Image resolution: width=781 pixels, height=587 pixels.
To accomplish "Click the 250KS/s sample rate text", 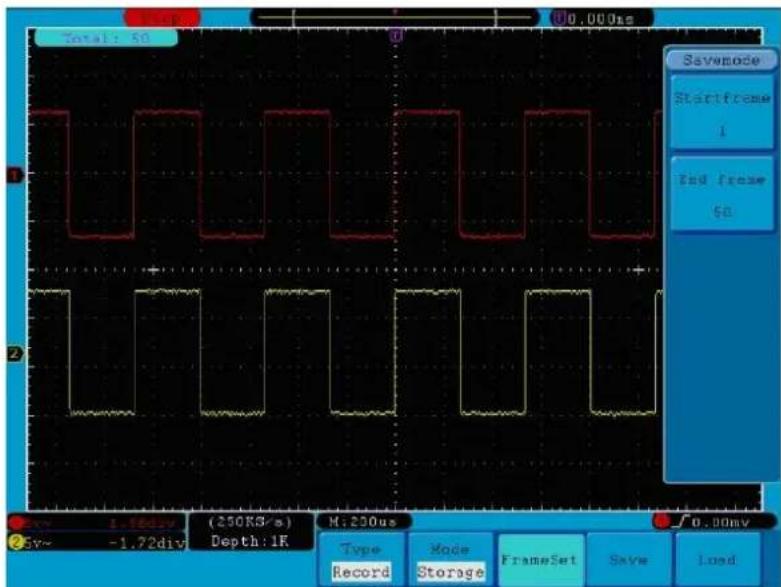I will coord(250,522).
